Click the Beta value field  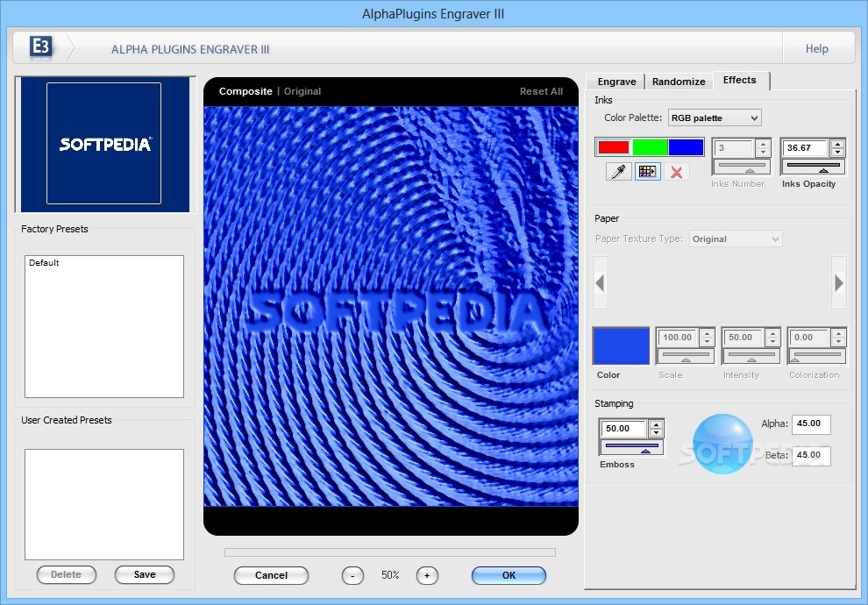pos(811,455)
